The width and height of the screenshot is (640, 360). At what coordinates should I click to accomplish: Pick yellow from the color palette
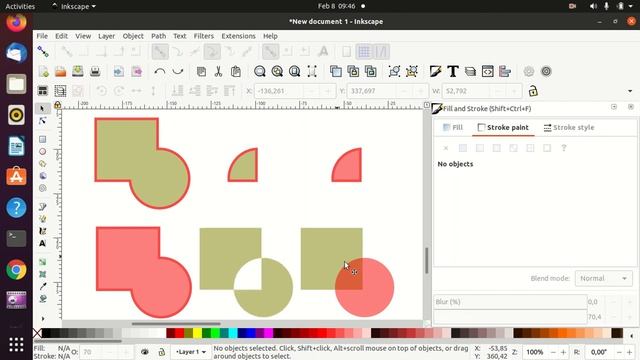[x=197, y=333]
